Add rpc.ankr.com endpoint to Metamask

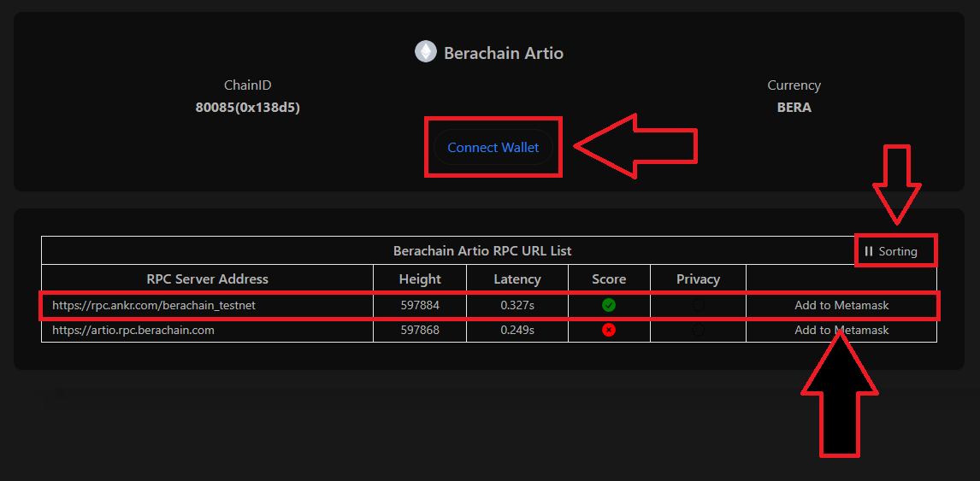tap(841, 305)
